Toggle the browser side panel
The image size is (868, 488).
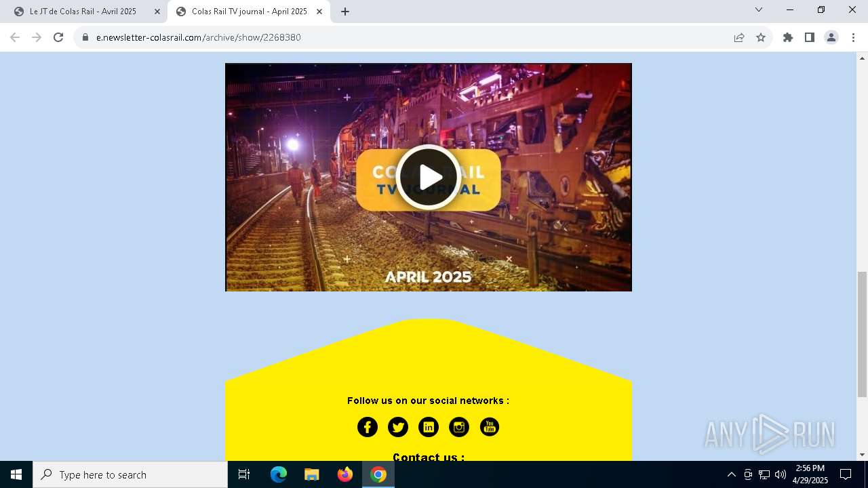coord(810,37)
